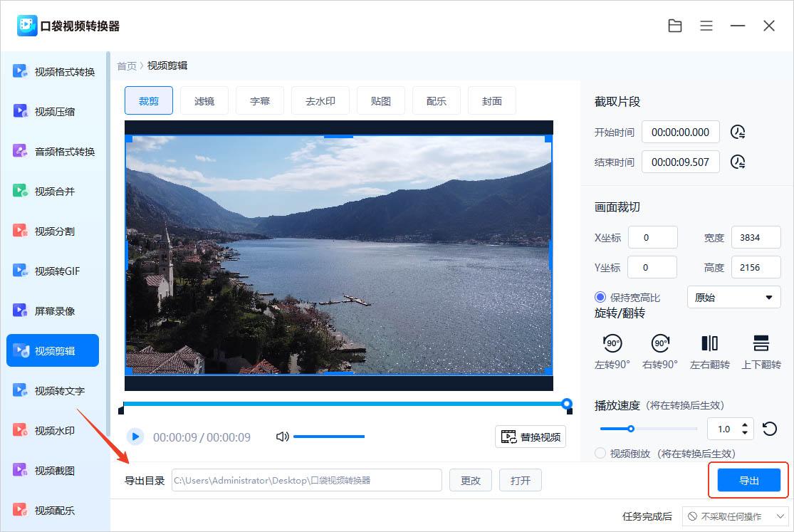The width and height of the screenshot is (794, 532).
Task: Reset playback speed with the circular arrow
Action: click(x=770, y=429)
